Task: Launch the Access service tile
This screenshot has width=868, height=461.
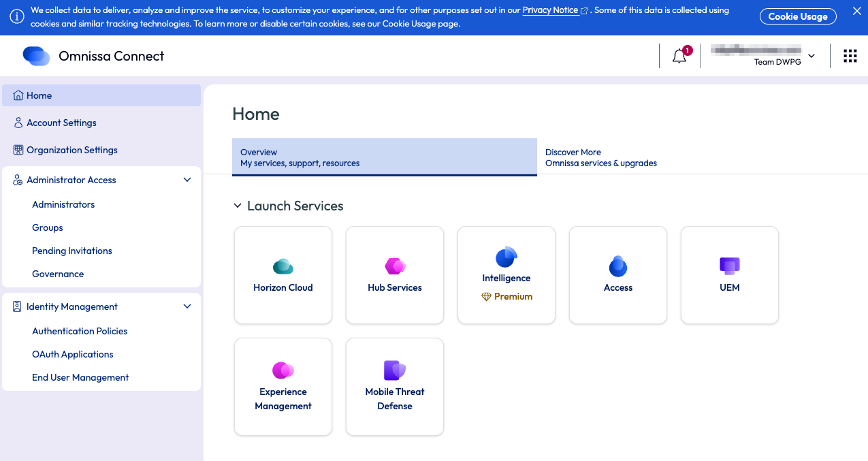Action: click(618, 275)
